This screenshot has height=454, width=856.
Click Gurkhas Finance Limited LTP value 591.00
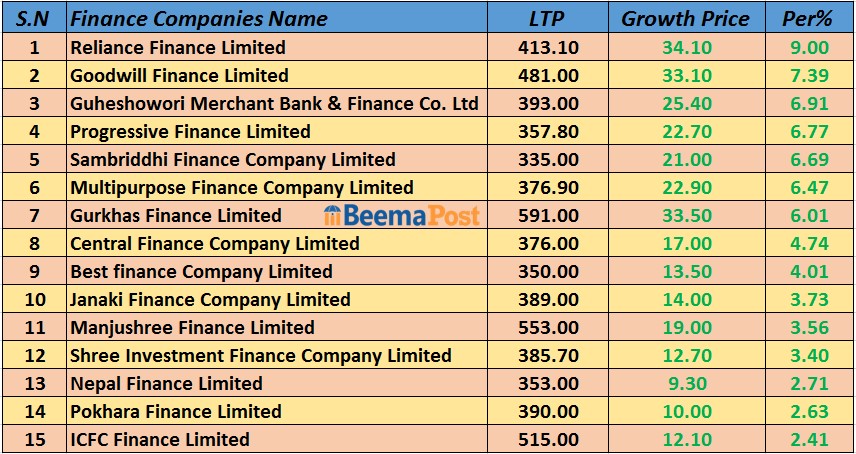(x=549, y=215)
